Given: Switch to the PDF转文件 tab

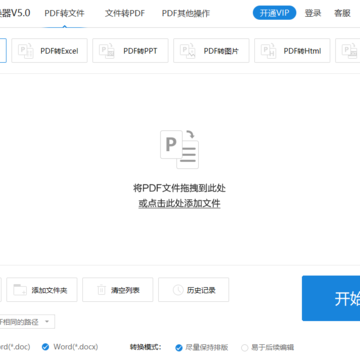Looking at the screenshot, I should click(64, 13).
